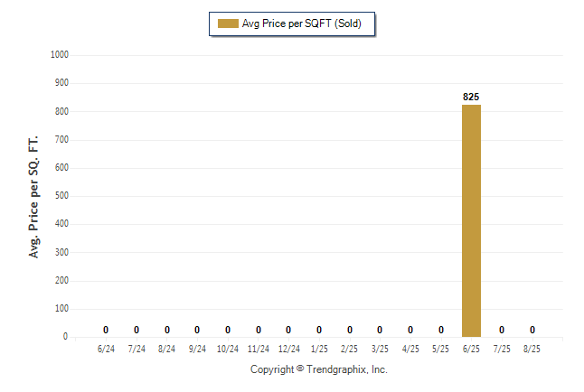Select the Avg Price per SQFT legend text
Screen dimensions: 584x392
(302, 23)
